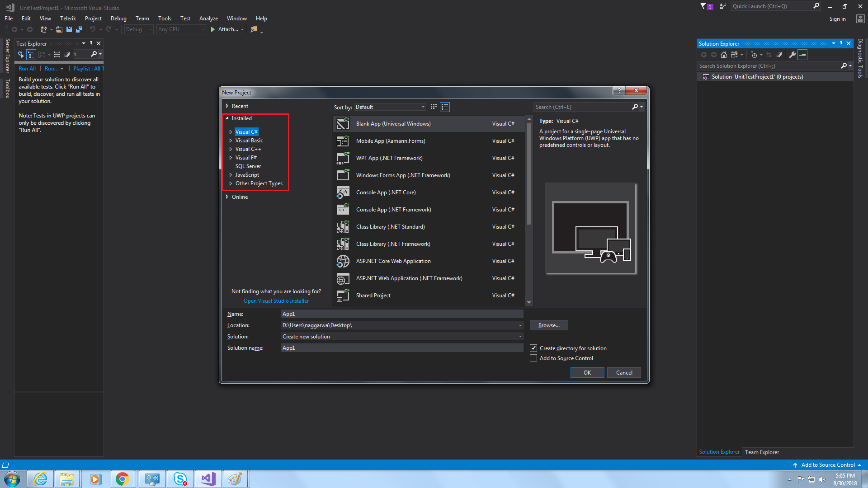
Task: Click the Test Explorer search magnifier icon
Action: point(94,54)
